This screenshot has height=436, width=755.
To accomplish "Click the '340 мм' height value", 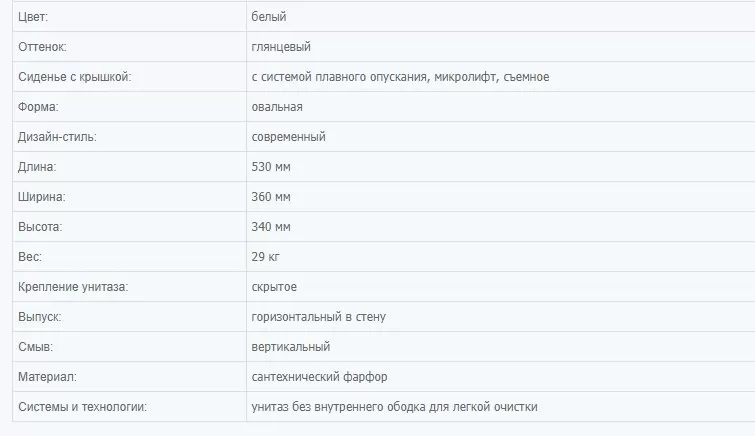I will point(271,226).
